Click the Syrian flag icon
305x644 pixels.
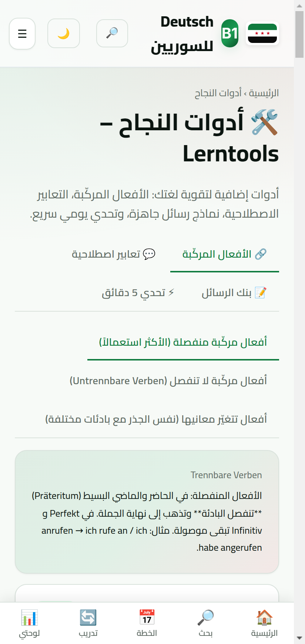pyautogui.click(x=262, y=34)
